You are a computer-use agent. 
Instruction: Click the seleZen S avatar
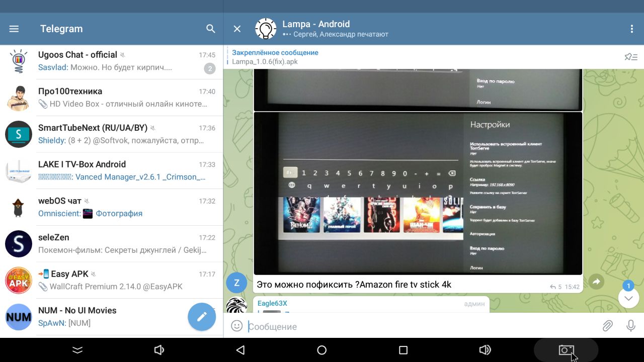click(x=19, y=244)
